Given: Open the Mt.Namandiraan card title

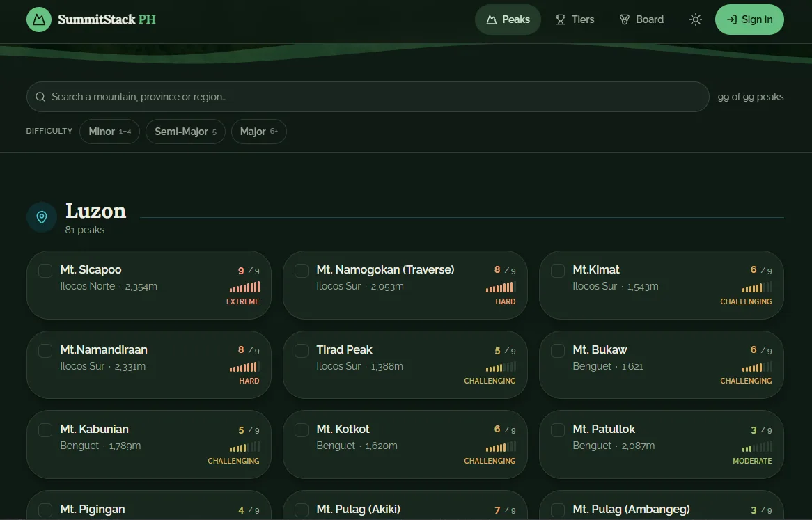Looking at the screenshot, I should pos(104,349).
